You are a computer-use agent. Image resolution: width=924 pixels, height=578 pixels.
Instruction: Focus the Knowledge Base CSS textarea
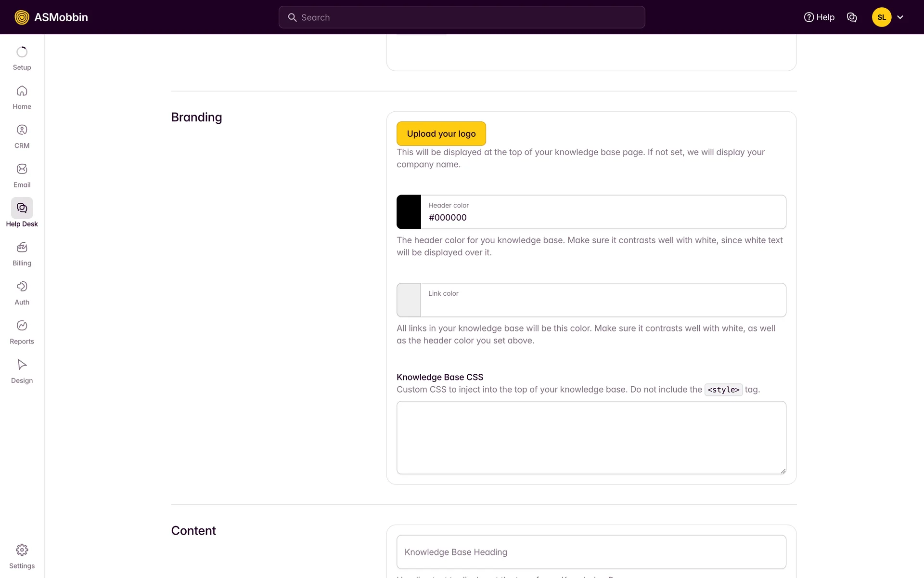591,437
